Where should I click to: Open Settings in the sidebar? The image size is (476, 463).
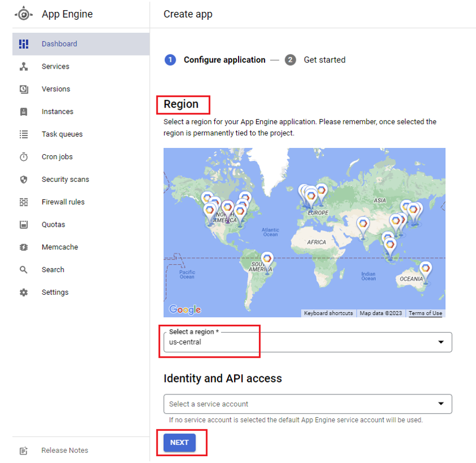80,292
